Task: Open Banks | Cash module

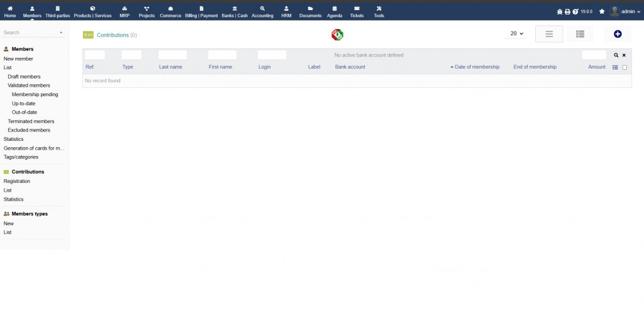Action: pos(235,12)
